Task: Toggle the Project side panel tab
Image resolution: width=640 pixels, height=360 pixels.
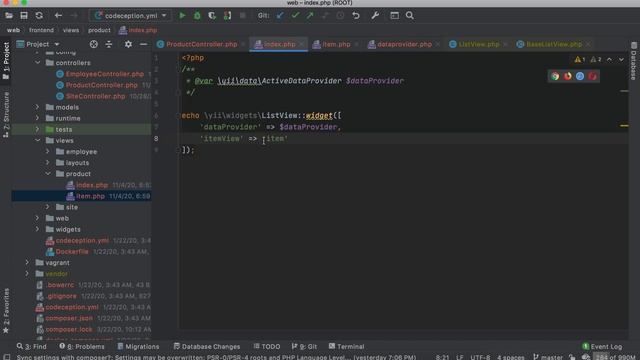Action: (6, 60)
